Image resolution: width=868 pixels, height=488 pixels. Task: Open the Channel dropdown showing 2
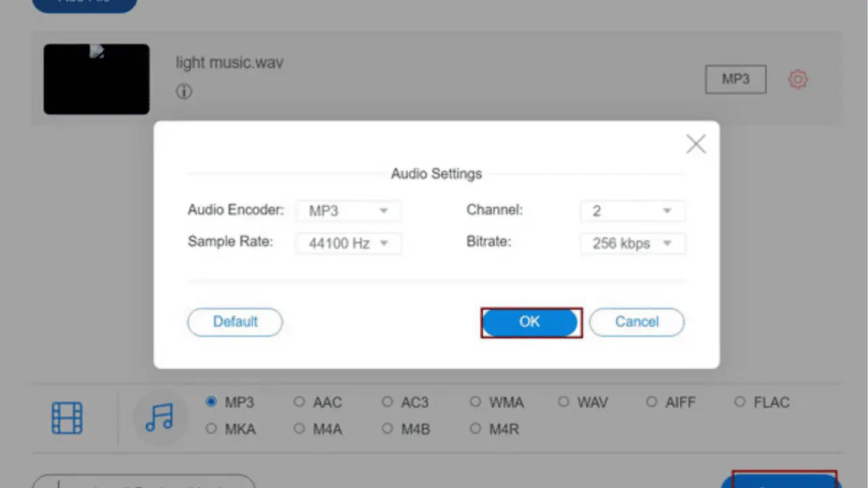633,211
